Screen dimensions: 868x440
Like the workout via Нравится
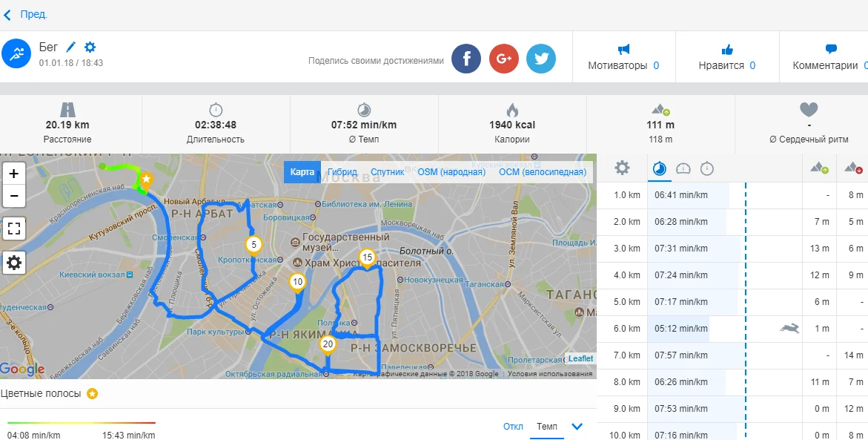pyautogui.click(x=727, y=58)
